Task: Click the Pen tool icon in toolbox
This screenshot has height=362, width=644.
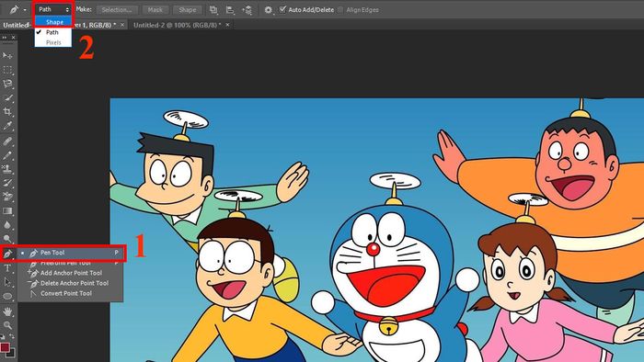Action: coord(7,255)
